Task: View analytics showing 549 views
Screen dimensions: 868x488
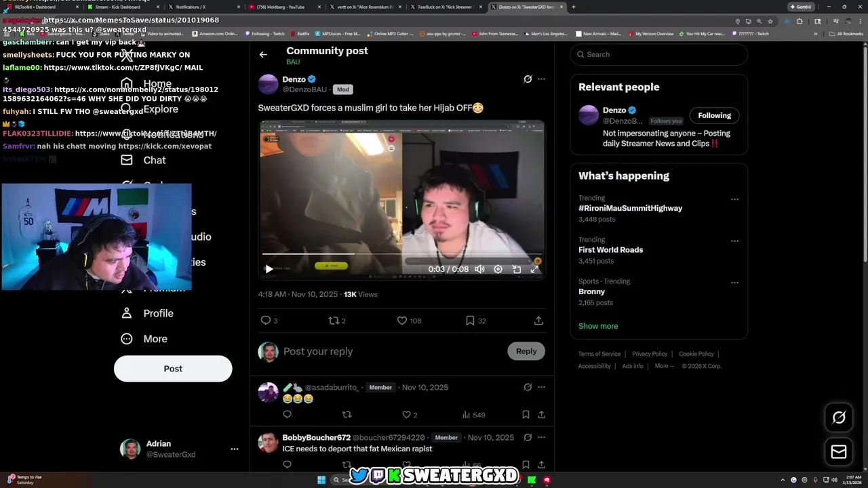Action: pos(473,414)
